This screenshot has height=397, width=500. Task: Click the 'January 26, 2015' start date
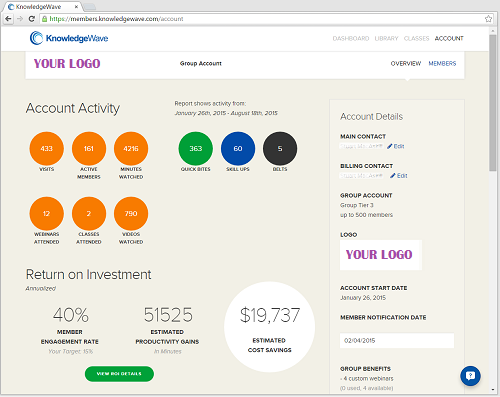(x=363, y=298)
